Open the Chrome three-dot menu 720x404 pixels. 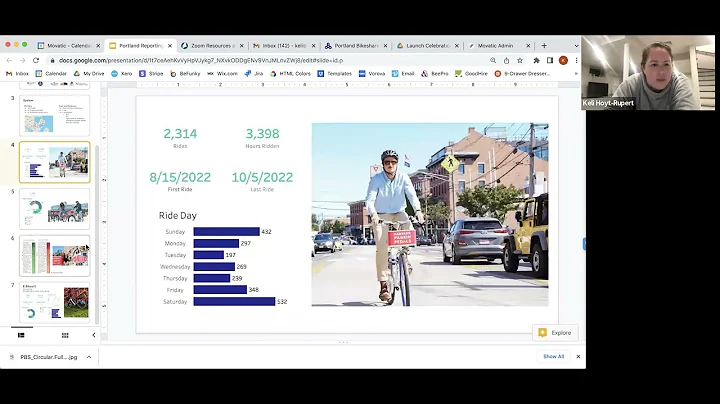click(x=576, y=60)
